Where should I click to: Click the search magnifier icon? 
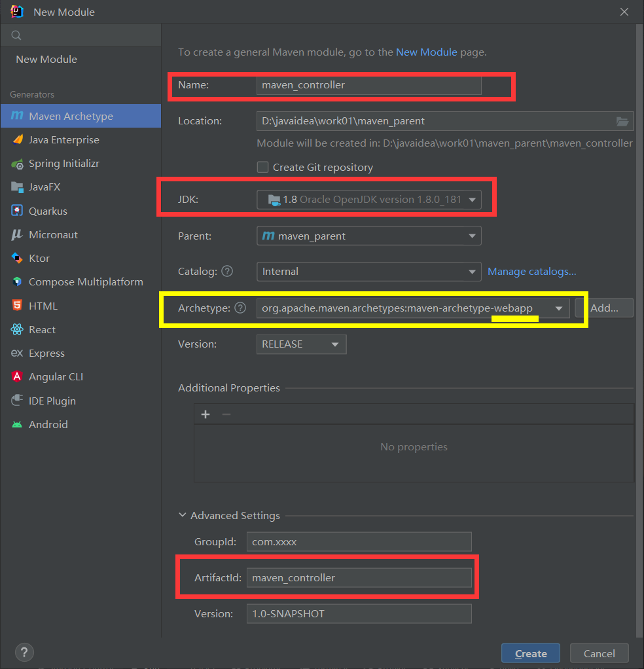tap(16, 35)
